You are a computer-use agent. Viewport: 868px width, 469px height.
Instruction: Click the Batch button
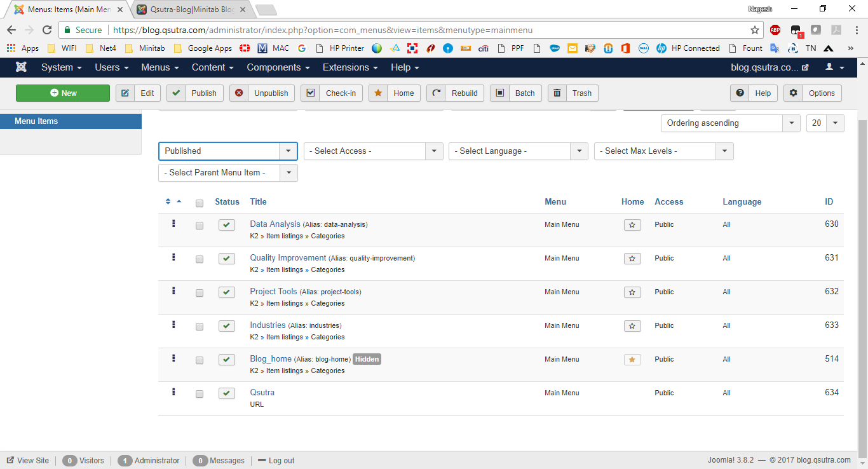coord(516,93)
